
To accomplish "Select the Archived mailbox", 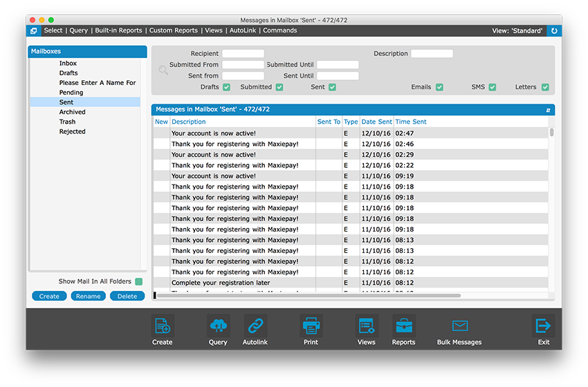I will [72, 112].
